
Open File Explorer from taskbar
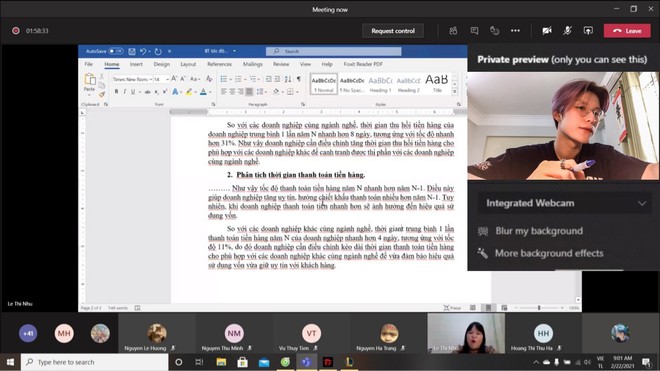[x=221, y=362]
